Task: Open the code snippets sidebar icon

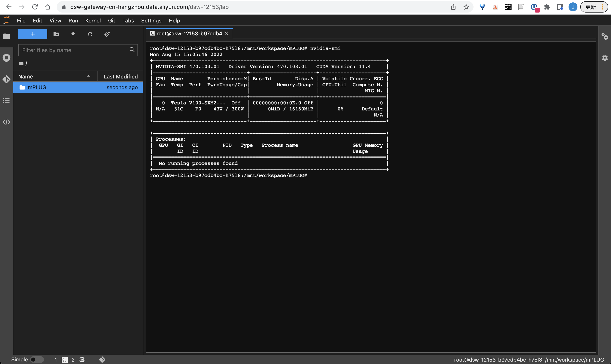Action: point(6,122)
